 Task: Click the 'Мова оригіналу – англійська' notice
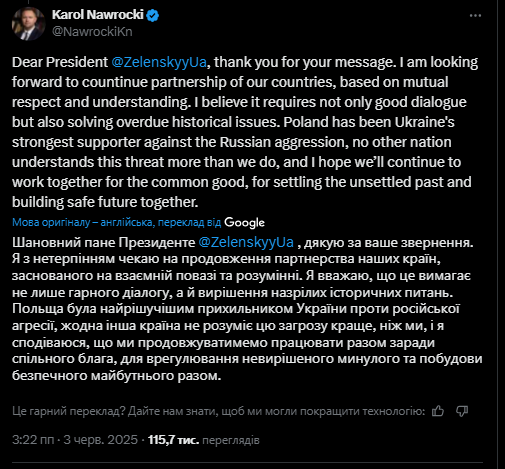point(83,222)
